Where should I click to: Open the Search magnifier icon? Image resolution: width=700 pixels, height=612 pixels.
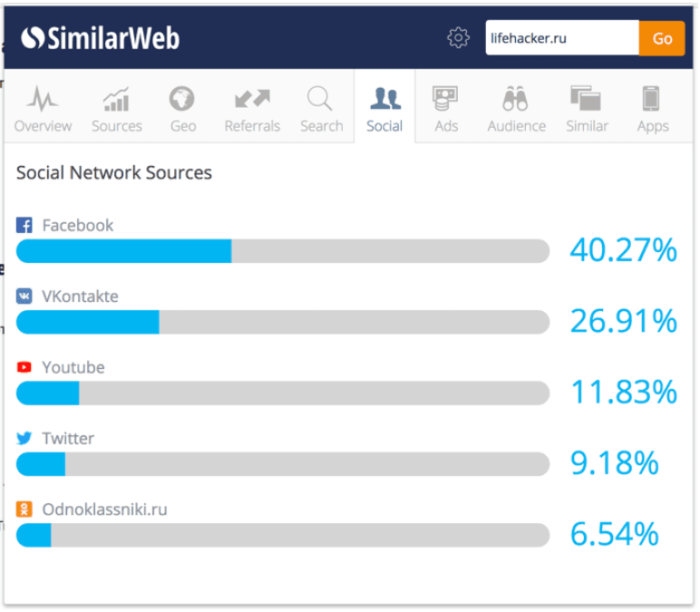(x=320, y=98)
